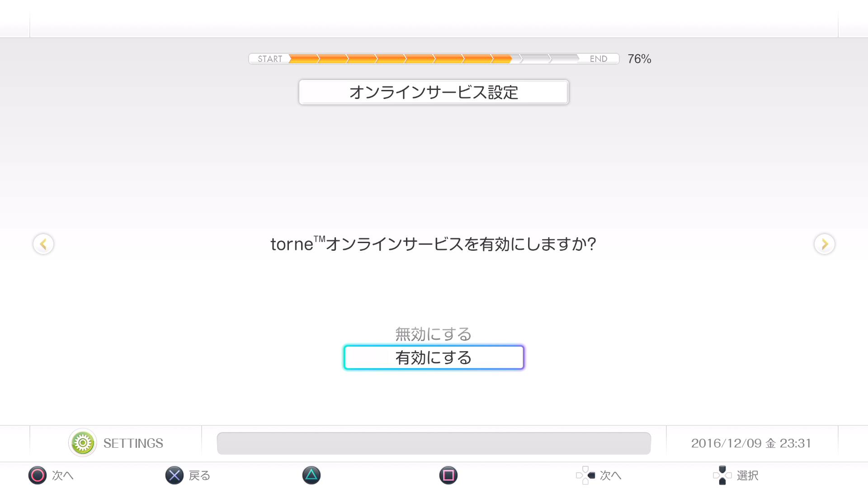The width and height of the screenshot is (868, 488).
Task: Select 有効にする option
Action: pos(434,357)
